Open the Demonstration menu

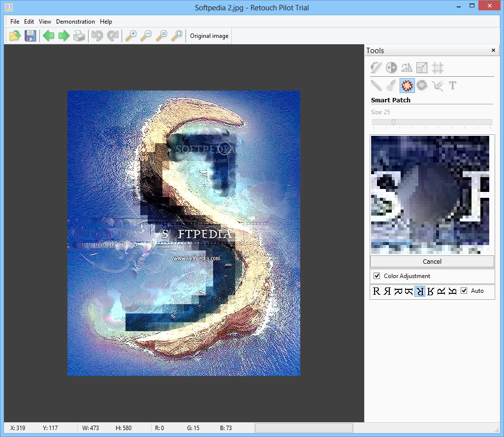(75, 22)
